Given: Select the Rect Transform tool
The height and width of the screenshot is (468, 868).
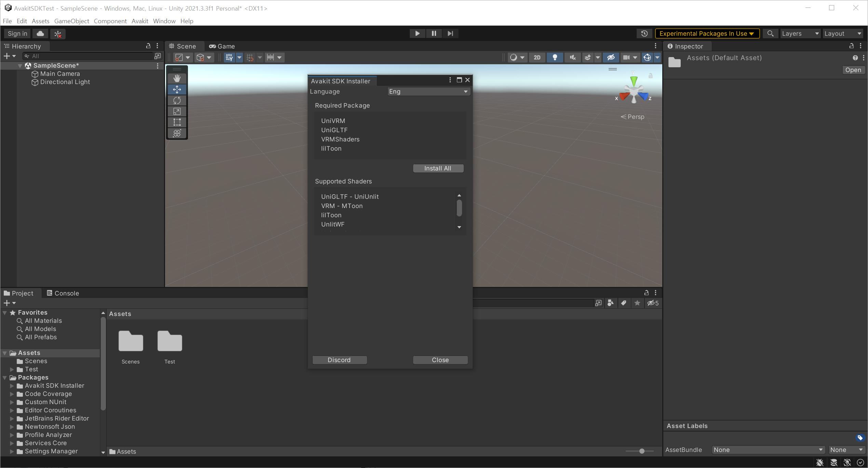Looking at the screenshot, I should tap(177, 122).
